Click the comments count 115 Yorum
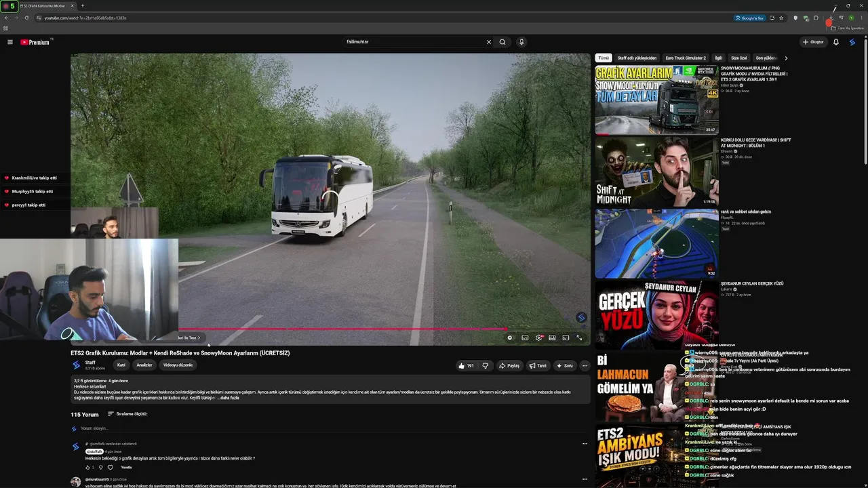 click(85, 414)
